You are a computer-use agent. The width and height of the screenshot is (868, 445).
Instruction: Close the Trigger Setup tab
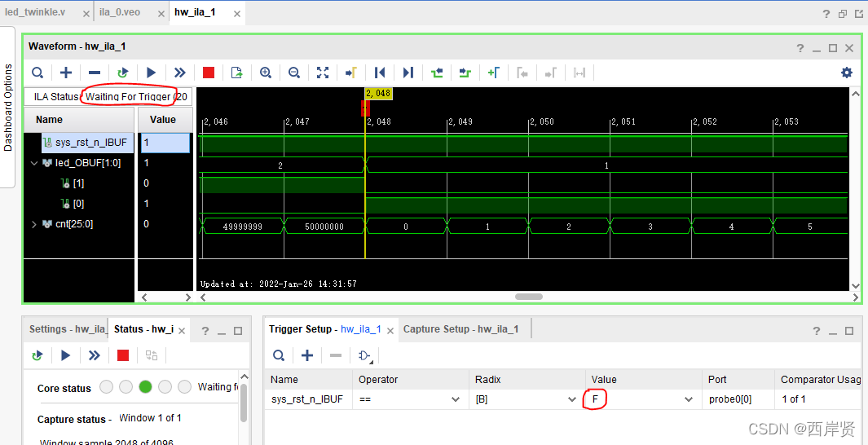click(390, 330)
